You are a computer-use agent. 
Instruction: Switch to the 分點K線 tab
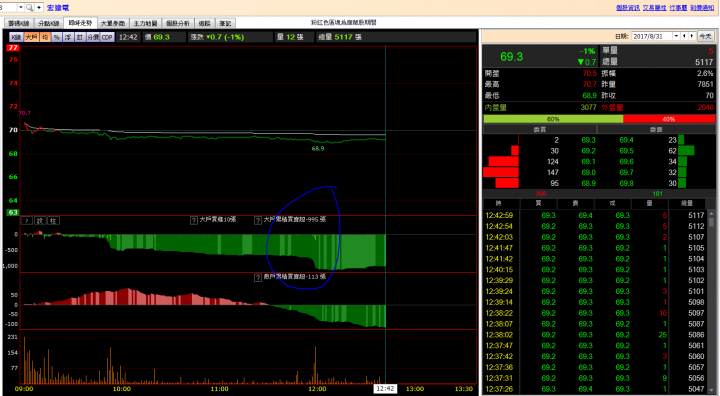tap(49, 23)
